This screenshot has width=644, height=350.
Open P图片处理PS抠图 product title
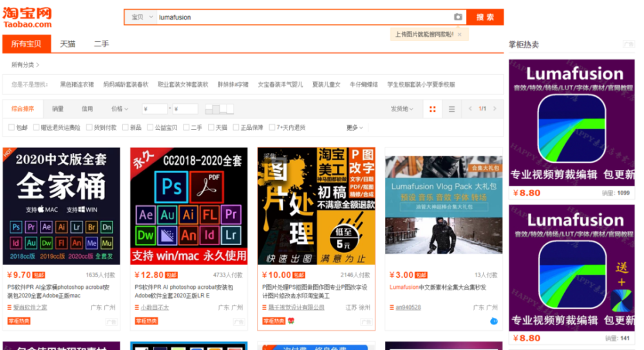[x=315, y=291]
